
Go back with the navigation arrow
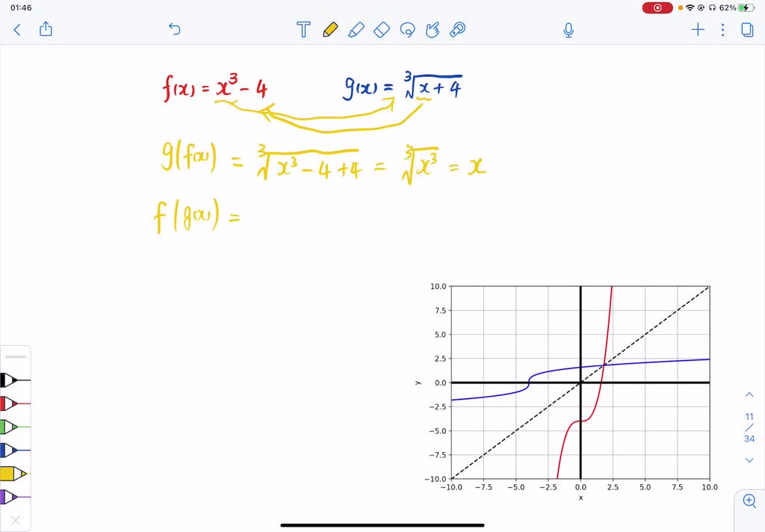16,29
